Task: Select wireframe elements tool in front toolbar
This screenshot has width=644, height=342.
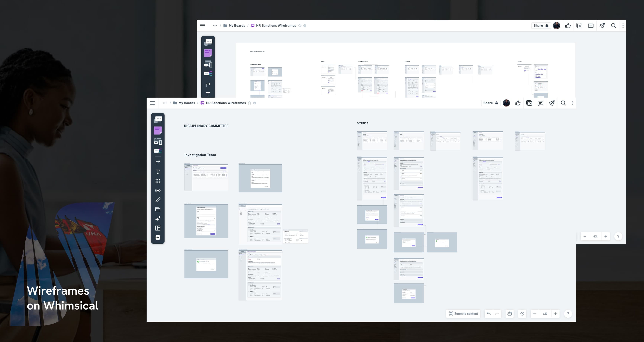Action: (158, 141)
